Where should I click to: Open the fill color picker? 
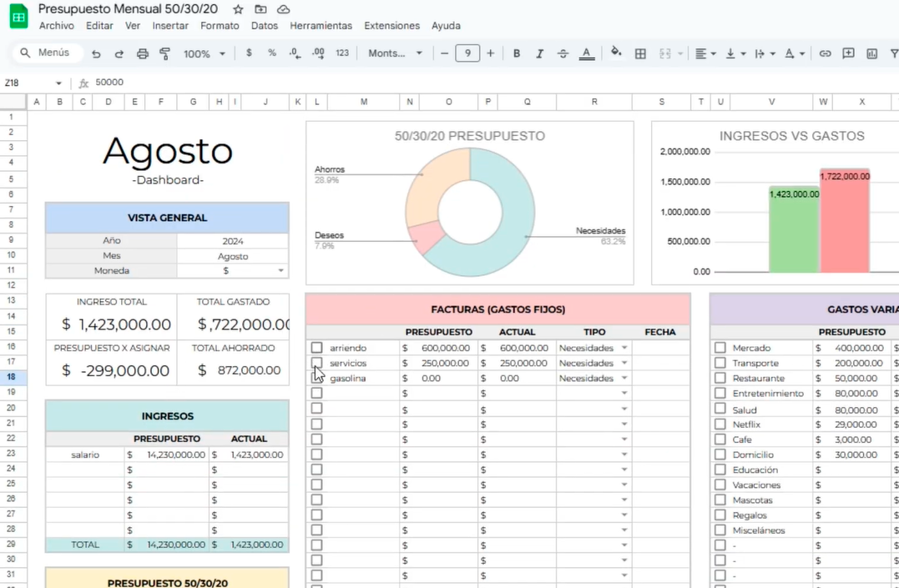pyautogui.click(x=616, y=53)
